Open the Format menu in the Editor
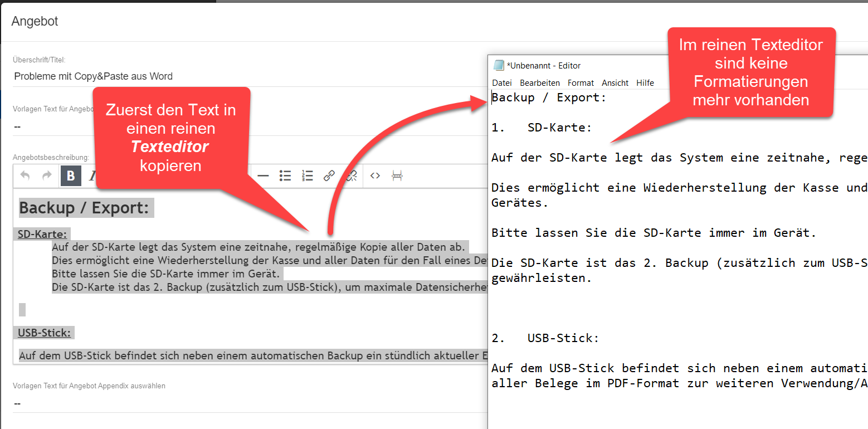The width and height of the screenshot is (868, 429). [x=581, y=83]
